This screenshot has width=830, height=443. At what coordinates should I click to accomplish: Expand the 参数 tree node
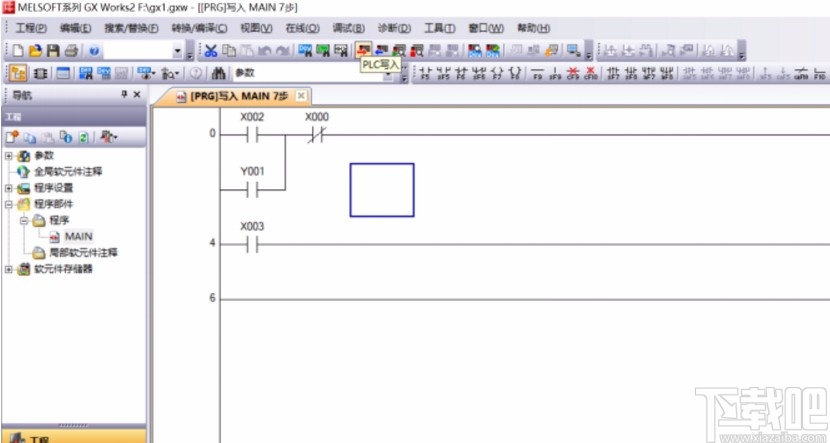click(8, 156)
